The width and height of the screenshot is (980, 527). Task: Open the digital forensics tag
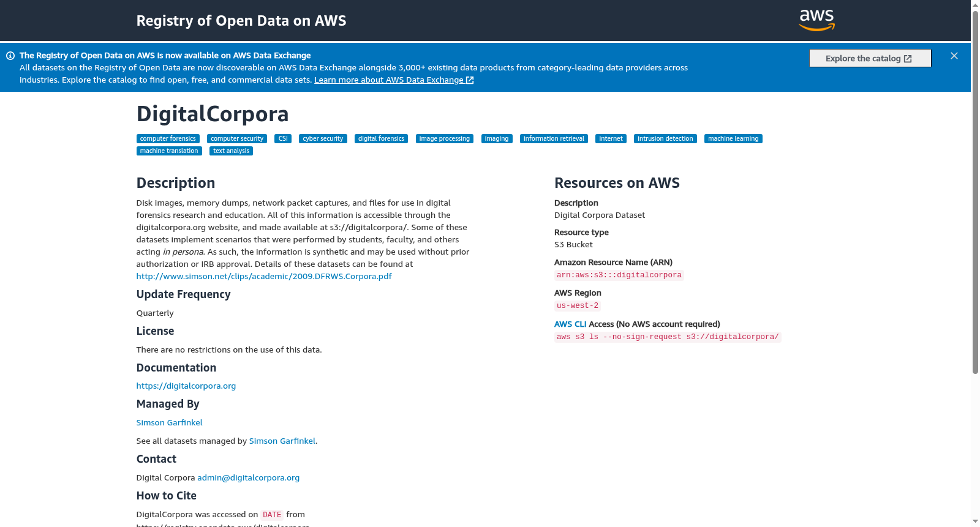click(381, 139)
